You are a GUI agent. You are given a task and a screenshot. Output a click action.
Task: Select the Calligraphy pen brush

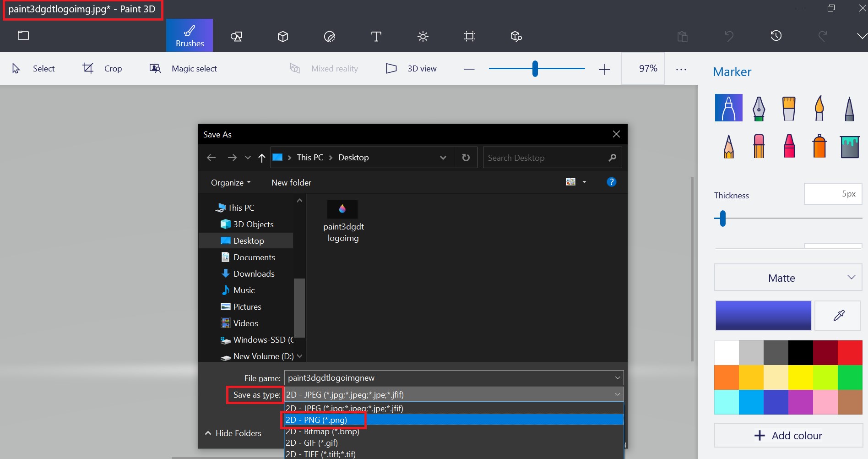(x=759, y=109)
